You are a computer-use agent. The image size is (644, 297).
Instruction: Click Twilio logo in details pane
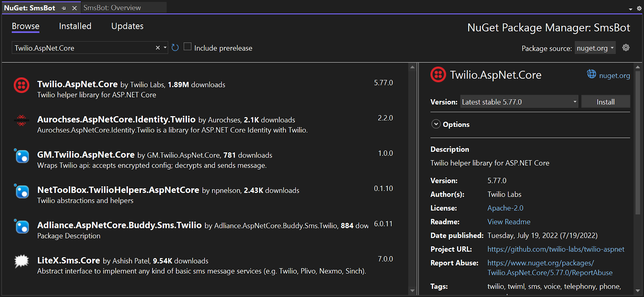coord(438,75)
